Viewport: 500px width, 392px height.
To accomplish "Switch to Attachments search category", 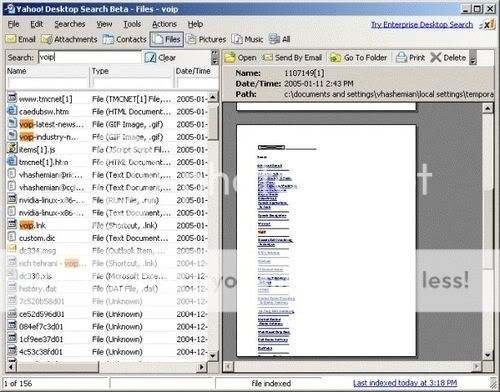I will pyautogui.click(x=69, y=39).
